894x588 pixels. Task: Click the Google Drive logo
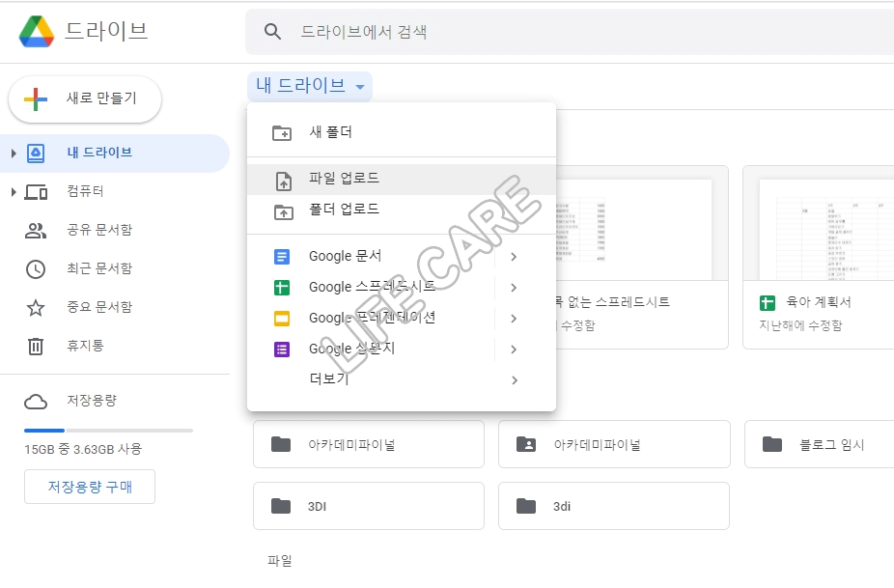[x=37, y=31]
